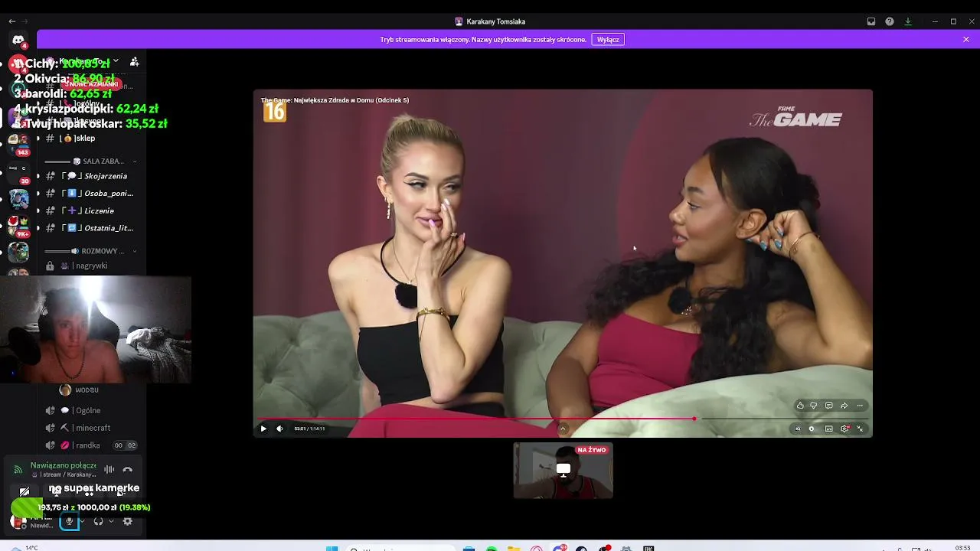Like the video with the thumbs-up icon
980x551 pixels.
click(x=800, y=406)
